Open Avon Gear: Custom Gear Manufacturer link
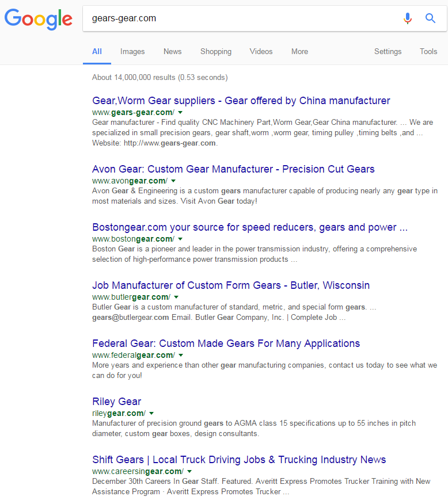448x504 pixels. 233,169
